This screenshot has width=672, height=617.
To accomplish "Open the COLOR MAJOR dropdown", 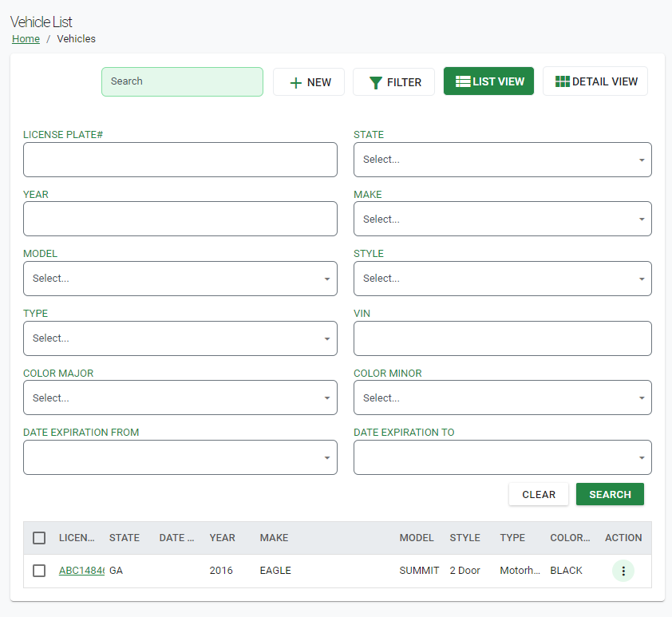I will pyautogui.click(x=180, y=397).
